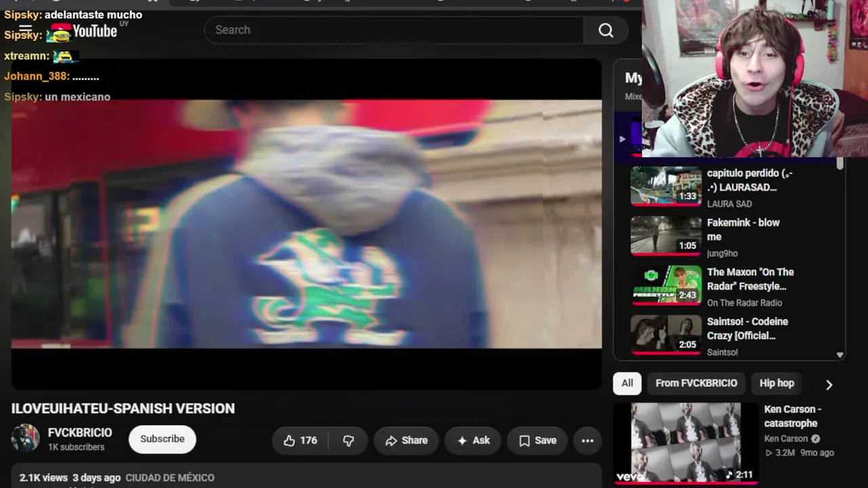Select the All filter chip
Screen dimensions: 868x488
(x=627, y=383)
